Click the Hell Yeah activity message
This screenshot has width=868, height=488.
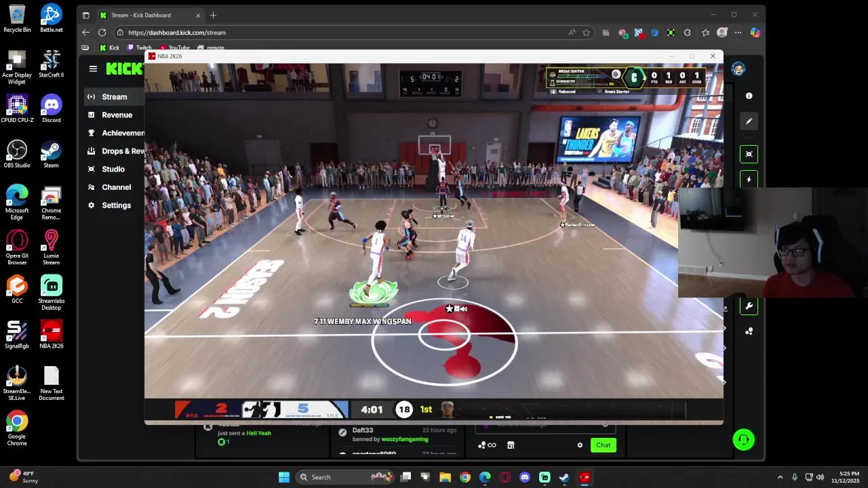[x=258, y=433]
